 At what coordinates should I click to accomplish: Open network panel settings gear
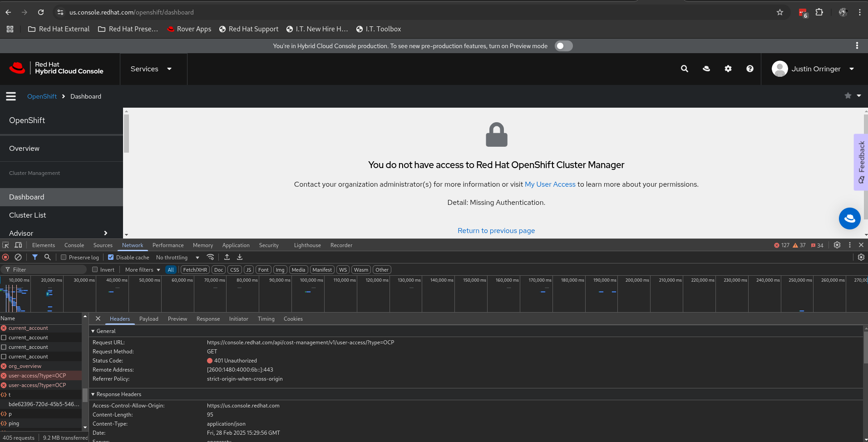(861, 257)
